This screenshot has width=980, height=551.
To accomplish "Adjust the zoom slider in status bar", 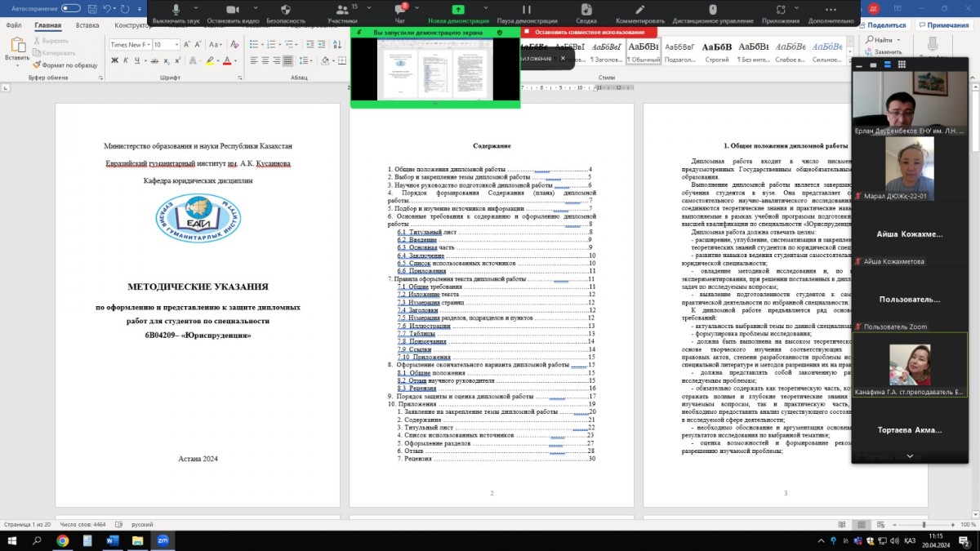I will 925,524.
